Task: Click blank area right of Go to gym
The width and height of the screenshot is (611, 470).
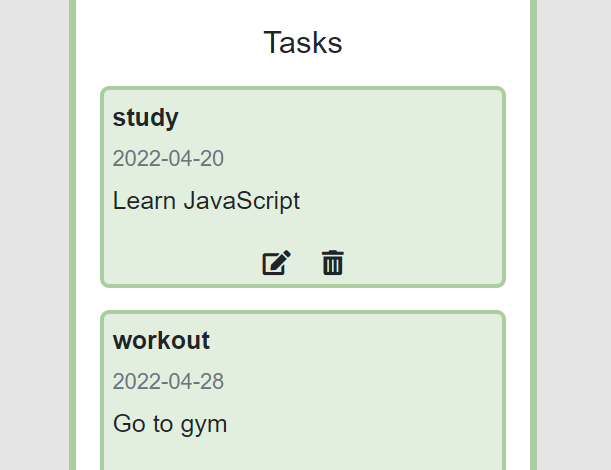Action: (x=362, y=424)
